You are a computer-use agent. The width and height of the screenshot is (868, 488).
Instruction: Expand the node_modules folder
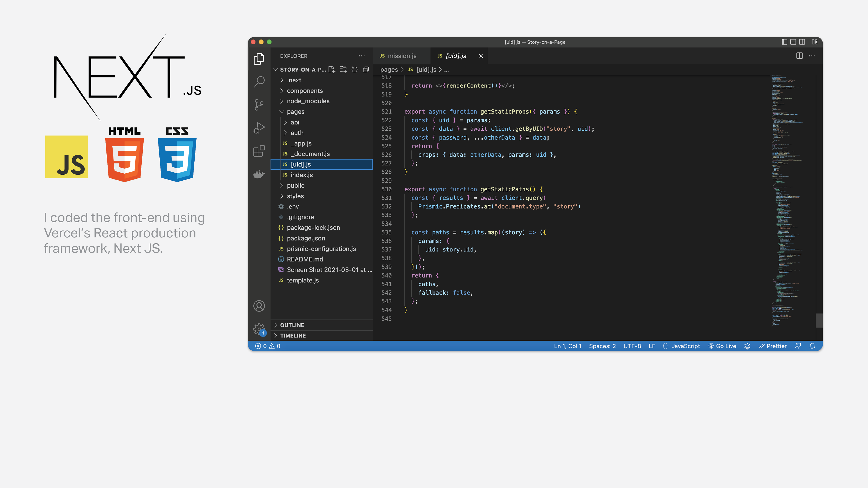(x=322, y=101)
